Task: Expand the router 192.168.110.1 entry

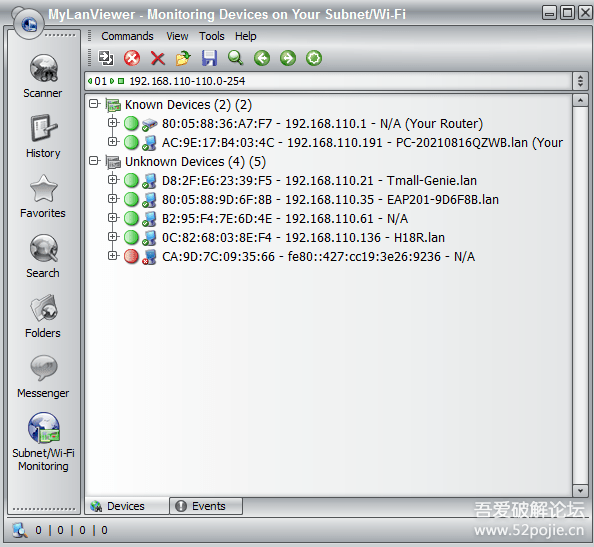Action: pyautogui.click(x=112, y=123)
